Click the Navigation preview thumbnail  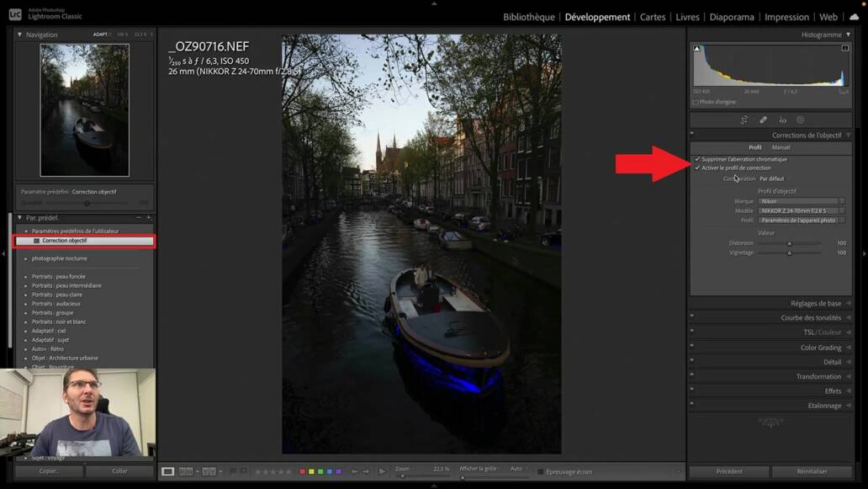point(85,110)
